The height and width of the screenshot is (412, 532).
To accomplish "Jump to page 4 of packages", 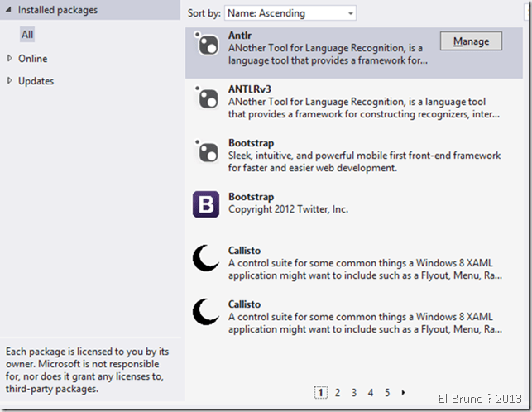I will [x=370, y=392].
